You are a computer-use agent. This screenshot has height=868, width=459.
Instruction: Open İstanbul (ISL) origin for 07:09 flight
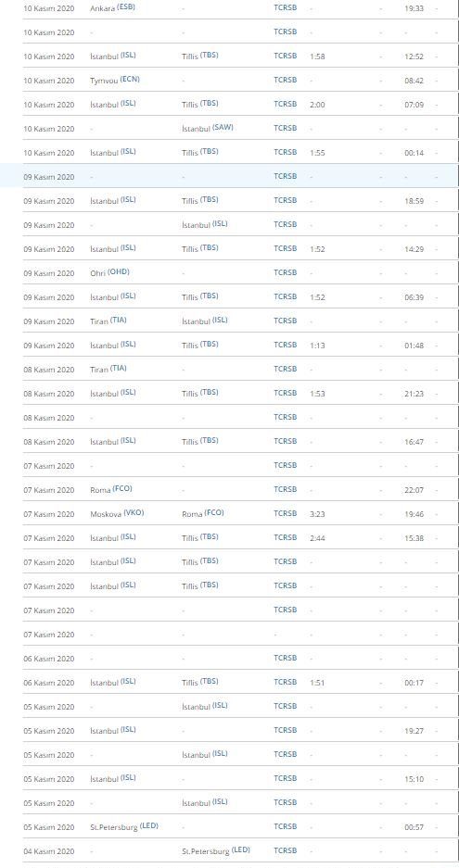113,104
